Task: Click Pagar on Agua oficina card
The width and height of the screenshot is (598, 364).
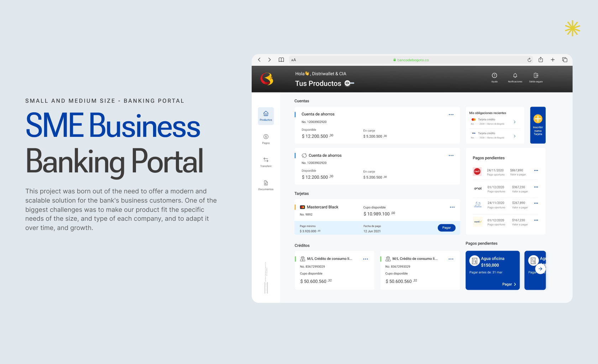Action: tap(509, 284)
